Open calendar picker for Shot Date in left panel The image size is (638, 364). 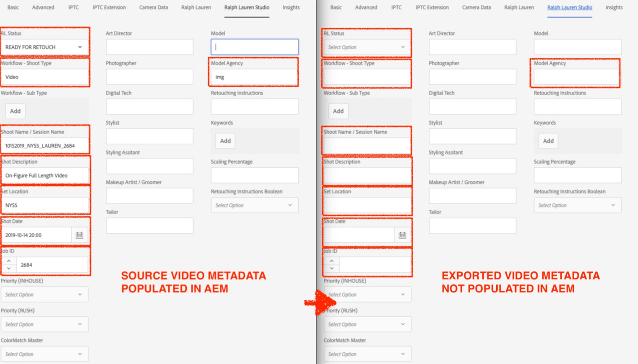79,235
